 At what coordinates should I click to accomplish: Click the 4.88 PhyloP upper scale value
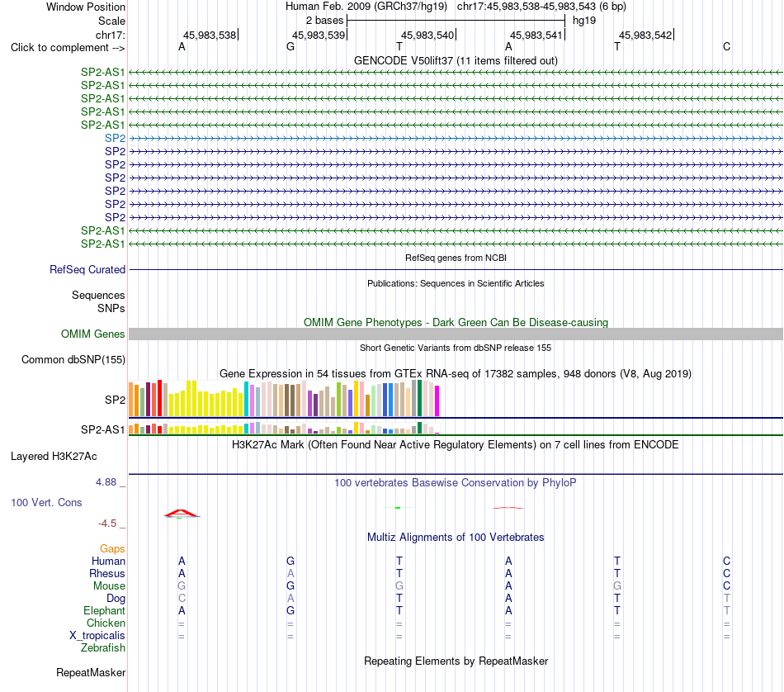(106, 482)
